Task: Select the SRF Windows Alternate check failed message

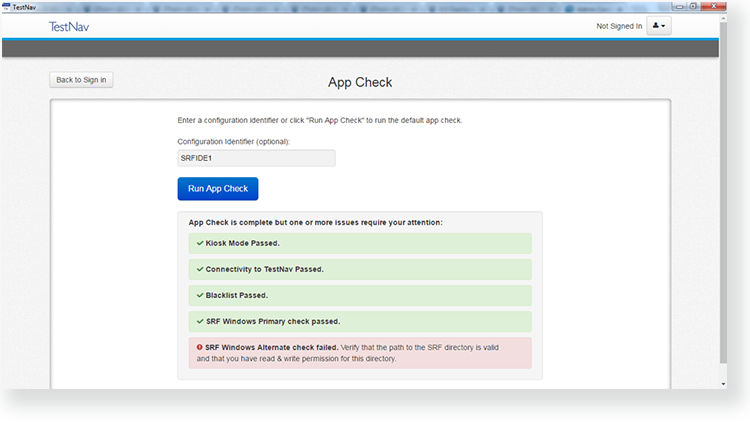Action: coord(359,352)
